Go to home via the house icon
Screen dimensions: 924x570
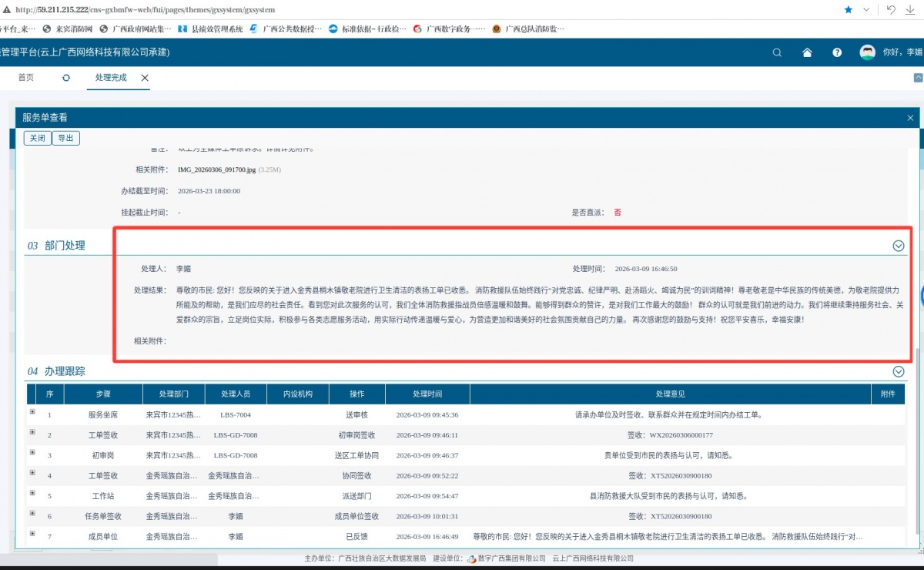[x=807, y=52]
